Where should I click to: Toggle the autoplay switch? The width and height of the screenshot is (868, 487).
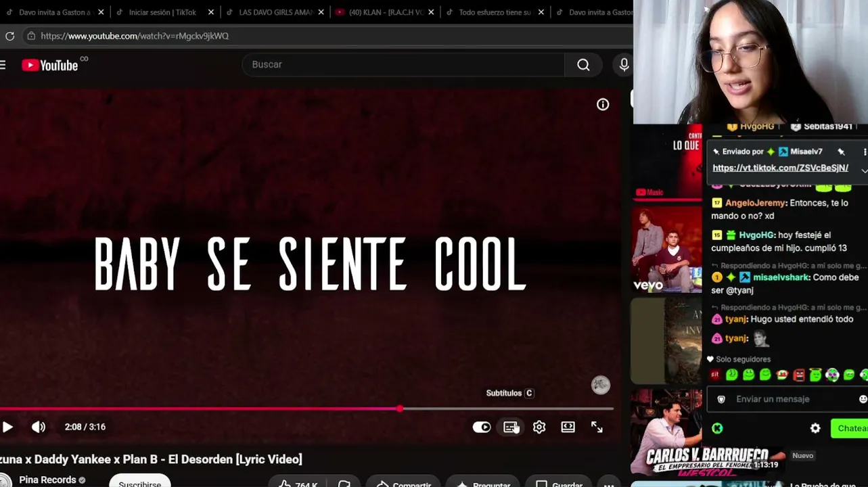pos(482,427)
